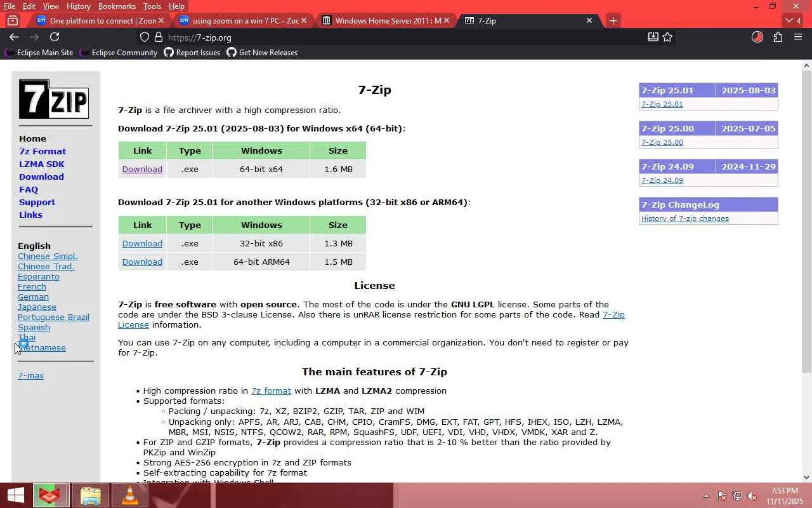Open the network status tray icon

coord(737,496)
